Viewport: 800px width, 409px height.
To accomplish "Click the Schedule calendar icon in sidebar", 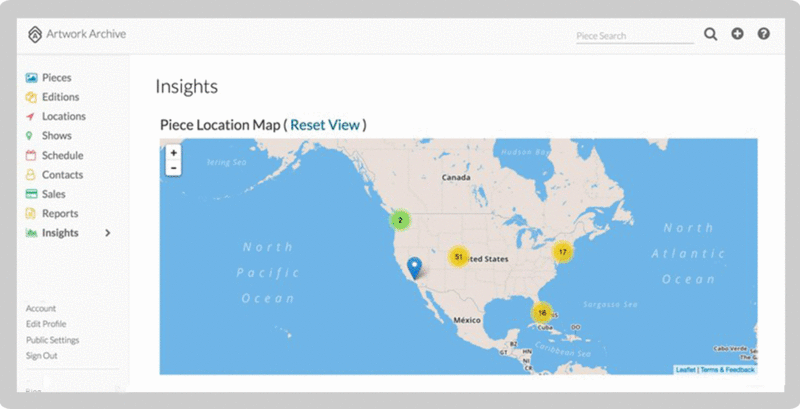I will (32, 156).
